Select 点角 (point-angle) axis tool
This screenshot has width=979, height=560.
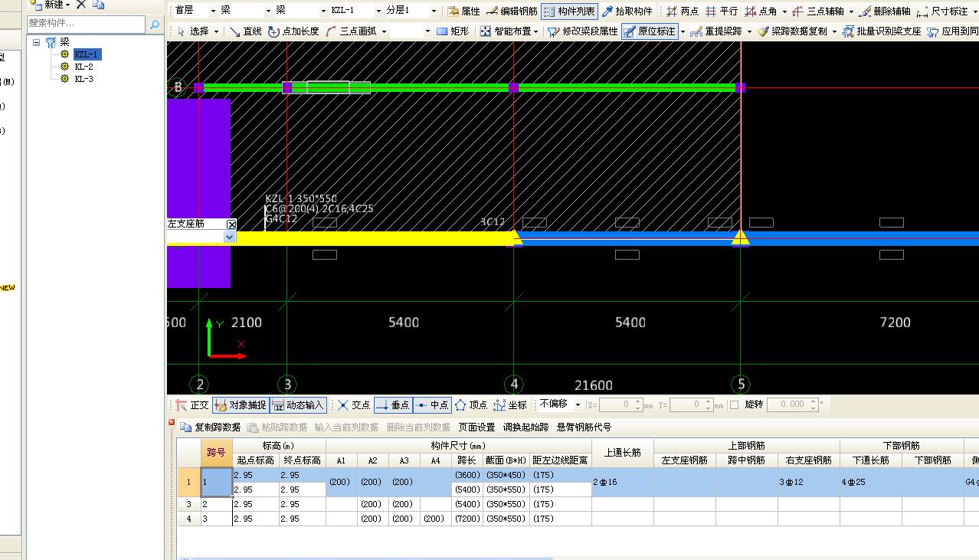(x=761, y=11)
